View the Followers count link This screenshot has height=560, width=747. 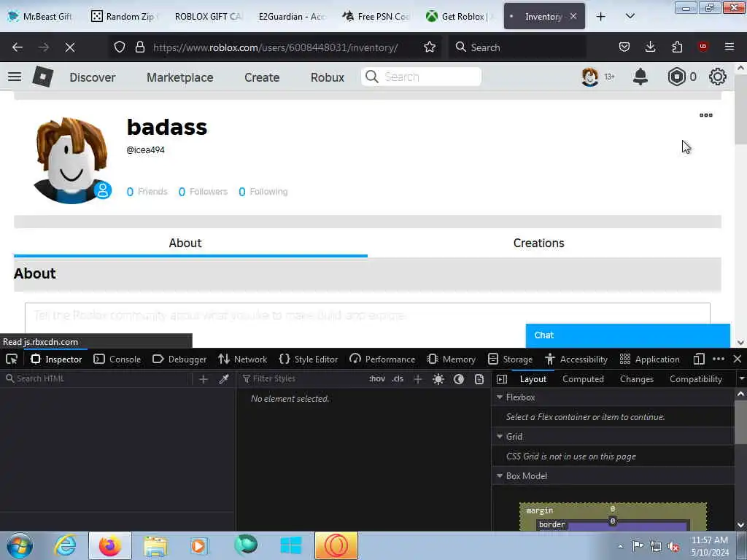click(203, 192)
